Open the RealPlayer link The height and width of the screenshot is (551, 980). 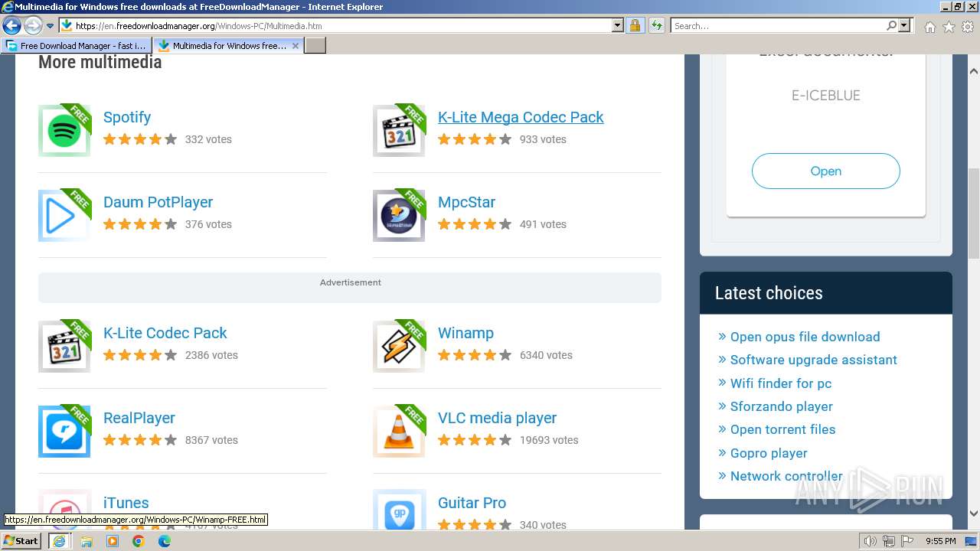pyautogui.click(x=139, y=418)
